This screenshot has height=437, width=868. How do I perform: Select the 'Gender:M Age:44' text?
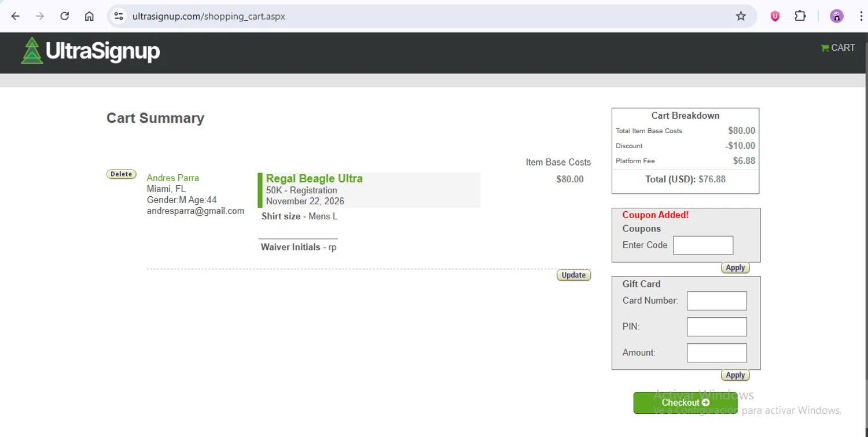(182, 200)
